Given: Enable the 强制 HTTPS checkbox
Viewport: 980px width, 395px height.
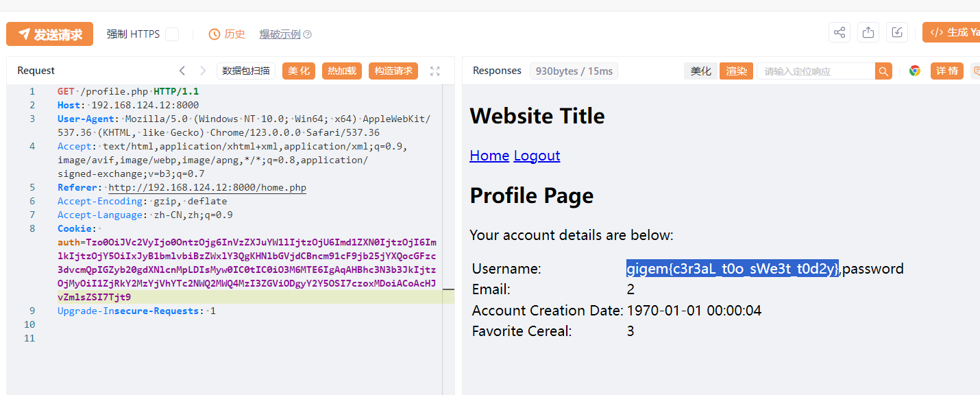Looking at the screenshot, I should pyautogui.click(x=172, y=34).
